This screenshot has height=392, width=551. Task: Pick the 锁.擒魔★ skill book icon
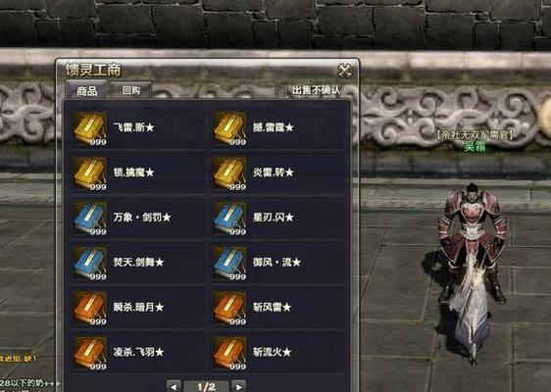tap(90, 173)
